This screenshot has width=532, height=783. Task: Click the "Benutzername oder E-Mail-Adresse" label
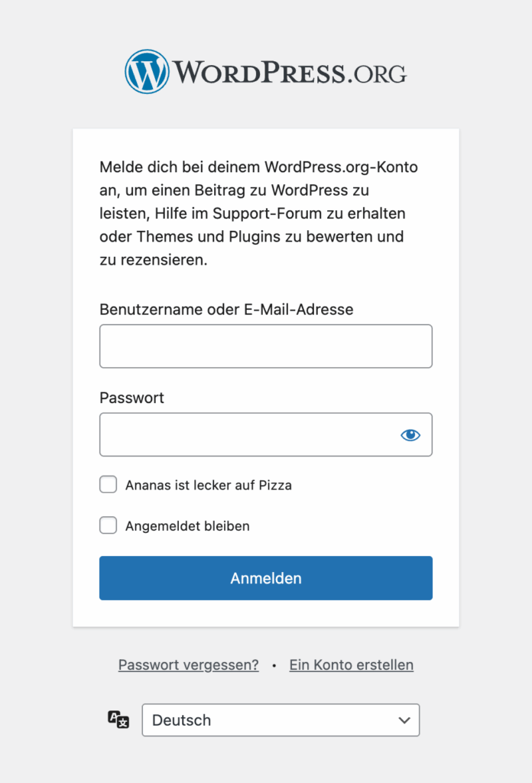tap(226, 310)
